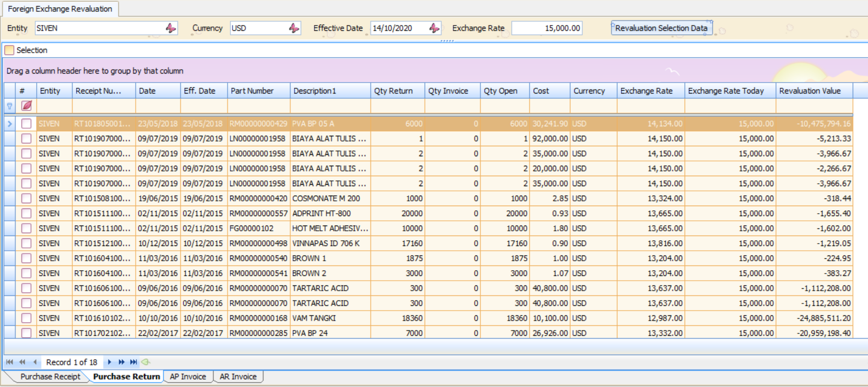This screenshot has width=868, height=387.
Task: Check the row for HOT MELT ADHESIV
Action: pos(27,228)
